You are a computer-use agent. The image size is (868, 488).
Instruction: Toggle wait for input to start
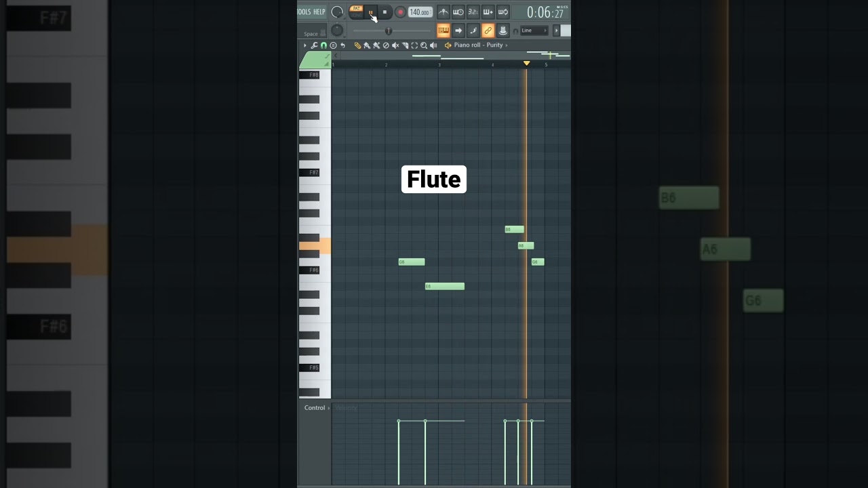458,12
